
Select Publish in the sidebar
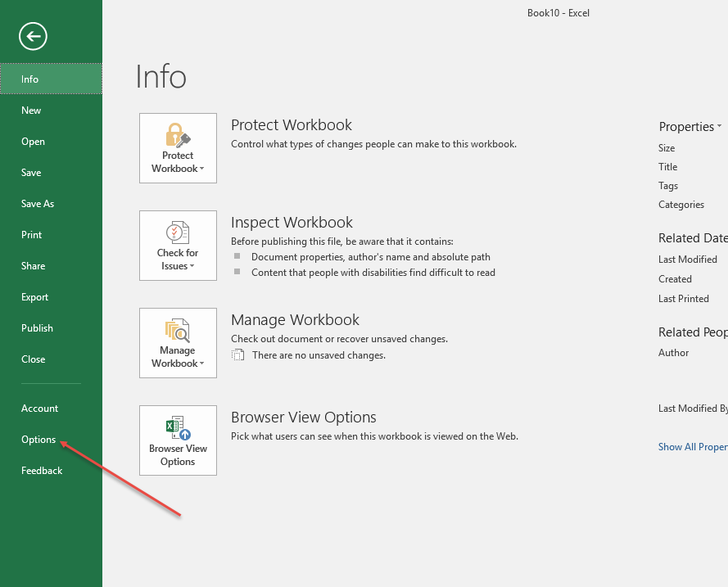point(51,328)
